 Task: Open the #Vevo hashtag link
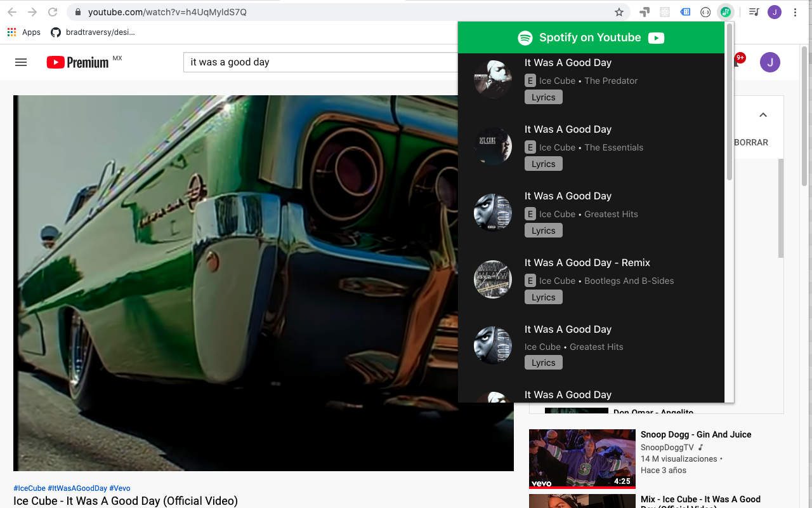(x=120, y=488)
